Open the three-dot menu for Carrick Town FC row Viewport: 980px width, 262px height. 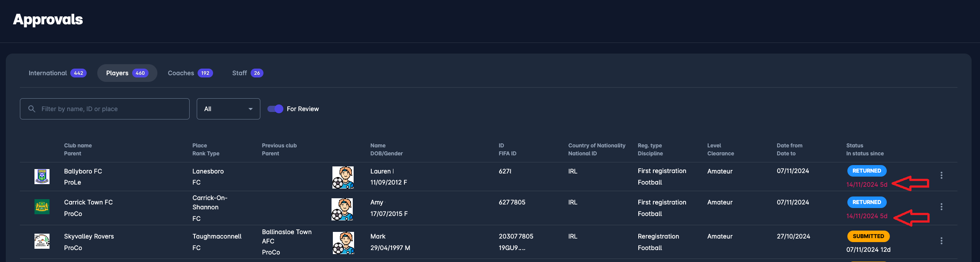pyautogui.click(x=942, y=207)
